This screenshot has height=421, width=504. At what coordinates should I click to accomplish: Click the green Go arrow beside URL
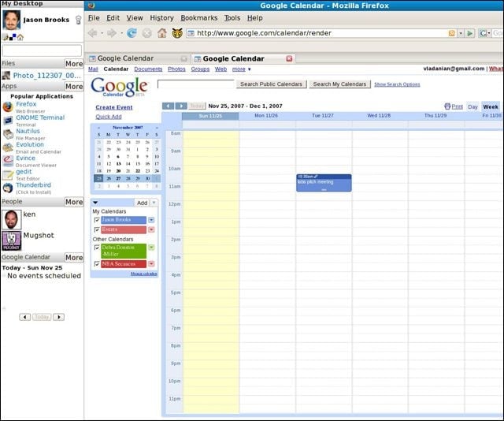(469, 33)
